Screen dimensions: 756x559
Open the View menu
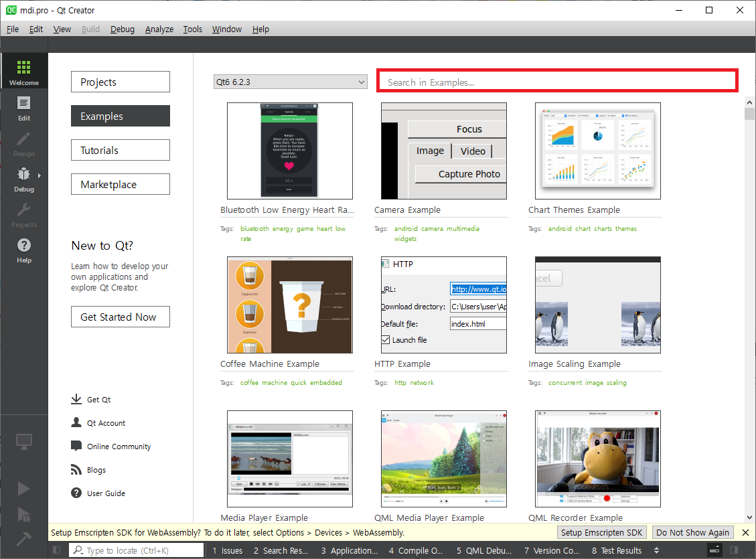pyautogui.click(x=62, y=29)
